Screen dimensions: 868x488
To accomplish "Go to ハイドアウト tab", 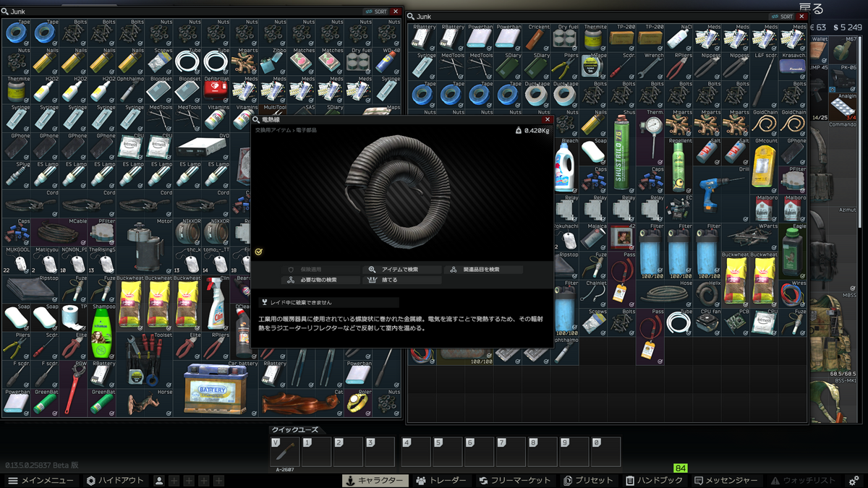I will tap(114, 481).
